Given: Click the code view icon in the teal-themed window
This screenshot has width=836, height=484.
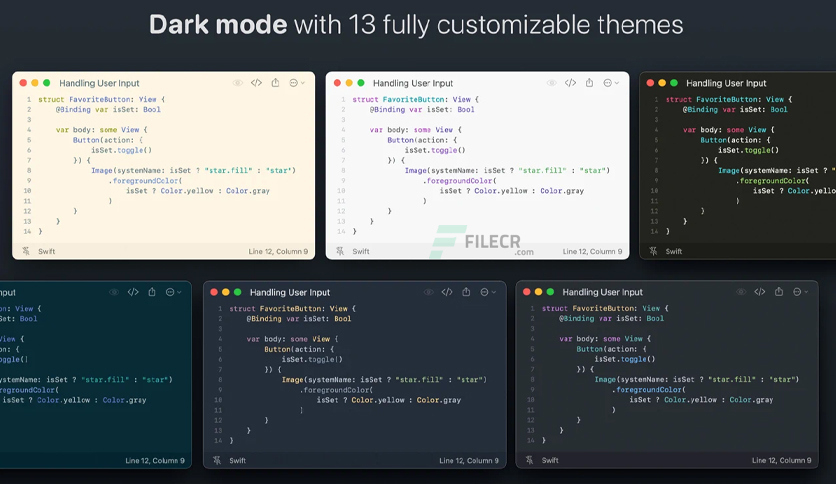Looking at the screenshot, I should [133, 292].
